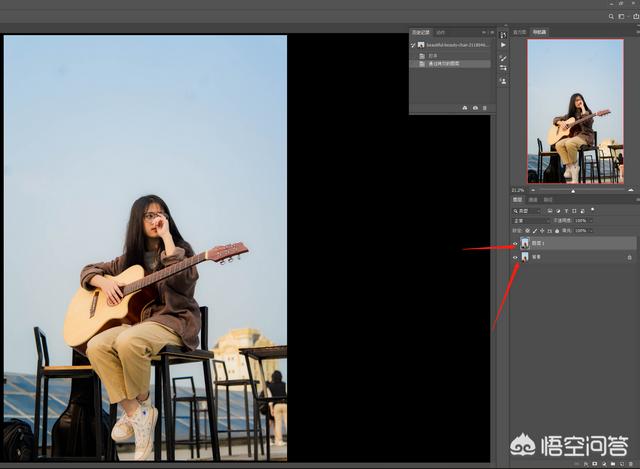Screen dimensions: 640x469
Task: Select the 图层 1 layer name
Action: [x=538, y=244]
